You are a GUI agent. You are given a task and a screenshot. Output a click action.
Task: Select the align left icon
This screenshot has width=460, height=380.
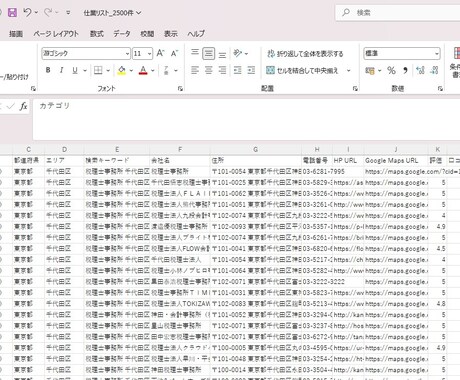[195, 70]
